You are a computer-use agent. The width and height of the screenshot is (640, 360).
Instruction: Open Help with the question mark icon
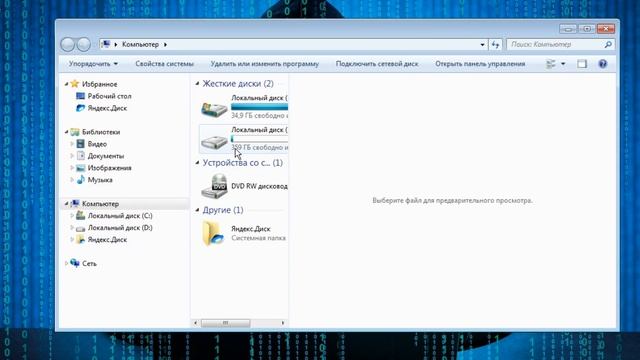tap(602, 64)
